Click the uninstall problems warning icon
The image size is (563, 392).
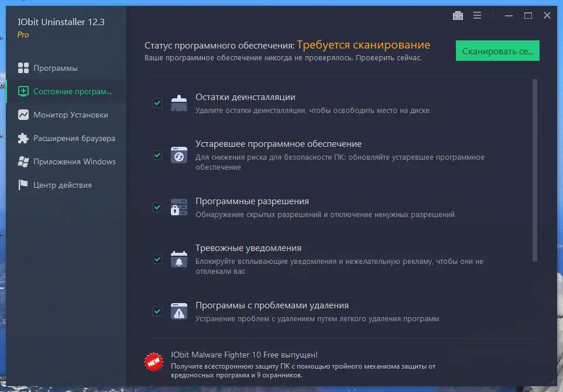click(x=179, y=311)
